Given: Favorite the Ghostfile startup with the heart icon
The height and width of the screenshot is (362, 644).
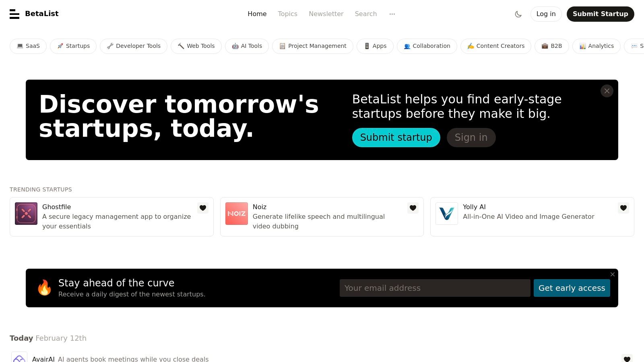Looking at the screenshot, I should click(x=203, y=208).
